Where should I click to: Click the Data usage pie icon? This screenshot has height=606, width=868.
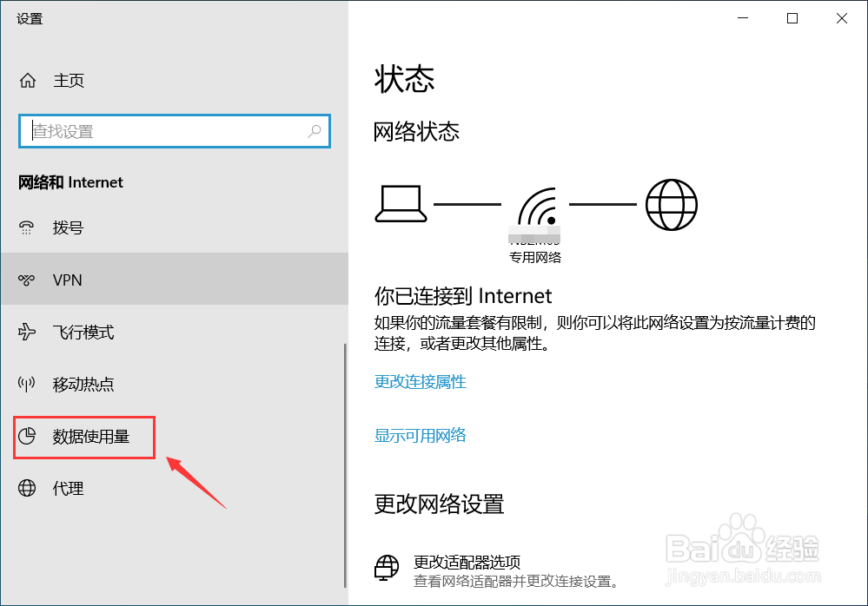pyautogui.click(x=27, y=436)
